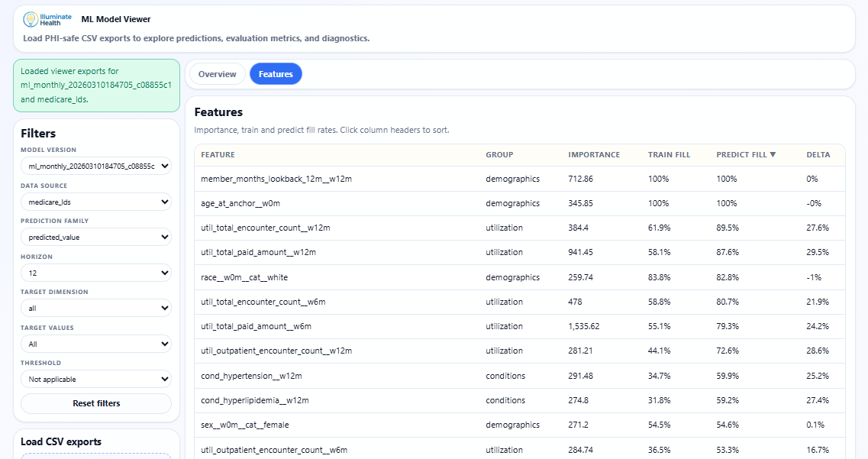This screenshot has width=868, height=459.
Task: Sort by the Importance column
Action: click(594, 154)
